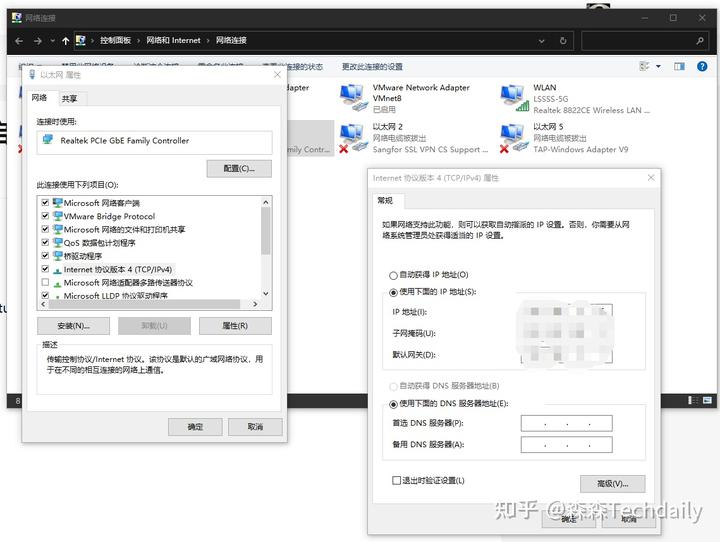Close the TCP/IPv4 properties dialog
The height and width of the screenshot is (542, 720).
click(x=651, y=178)
